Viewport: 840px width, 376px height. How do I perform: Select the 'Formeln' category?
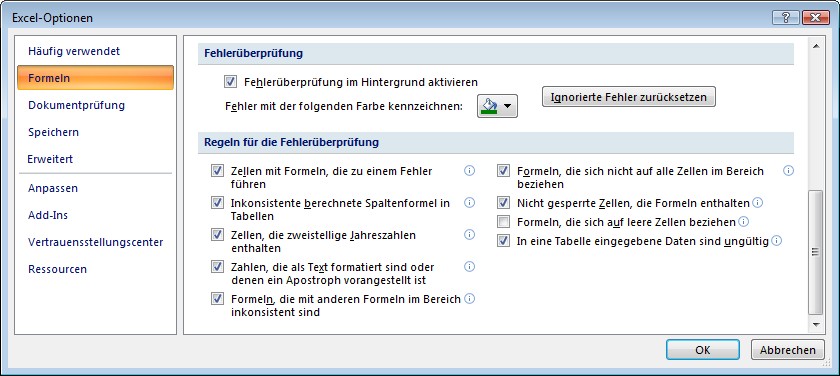(x=95, y=78)
